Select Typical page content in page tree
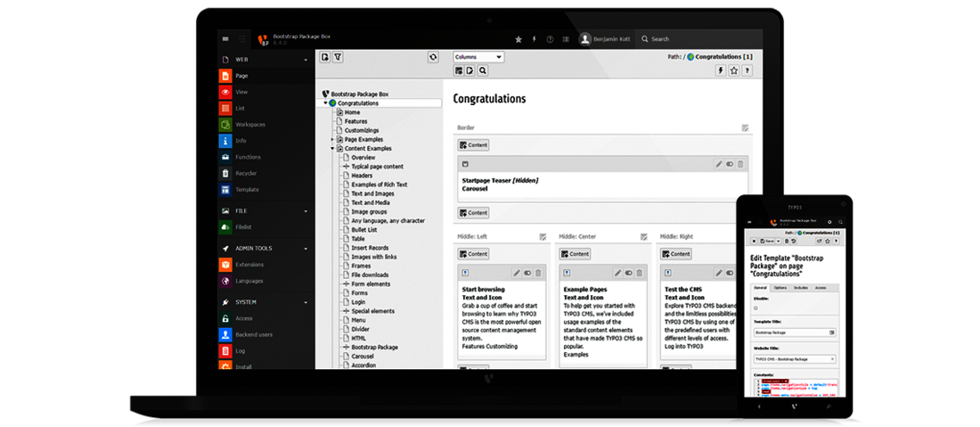Viewport: 980px width, 427px height. click(377, 167)
